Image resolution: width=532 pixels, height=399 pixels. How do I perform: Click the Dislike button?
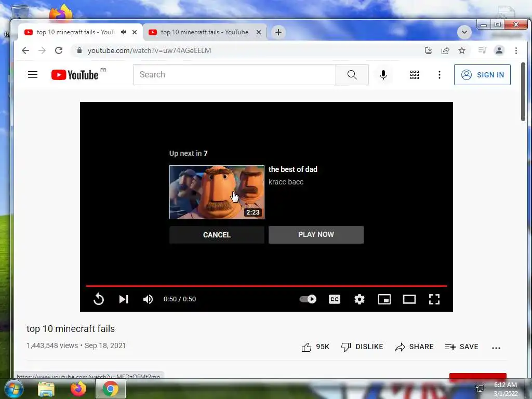[362, 347]
